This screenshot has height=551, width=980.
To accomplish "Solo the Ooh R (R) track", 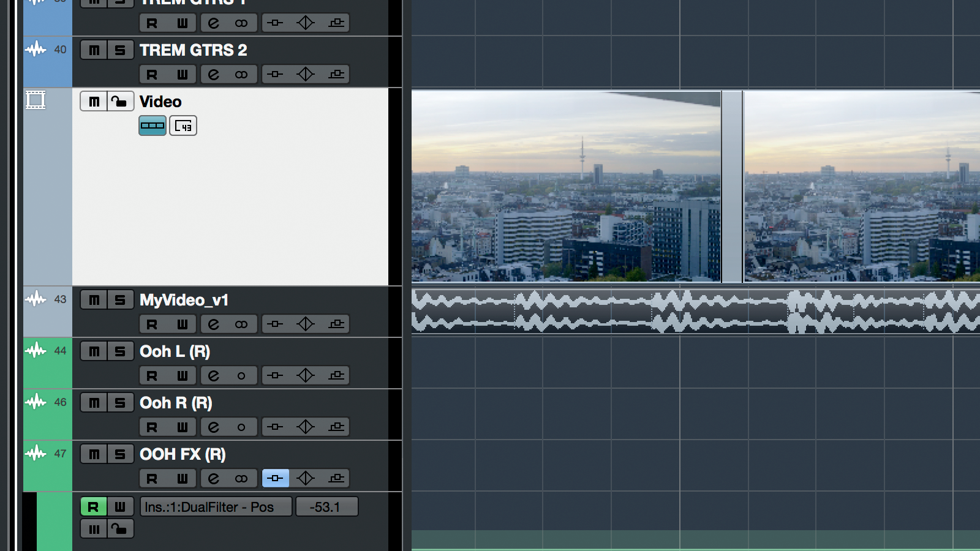I will (x=120, y=403).
